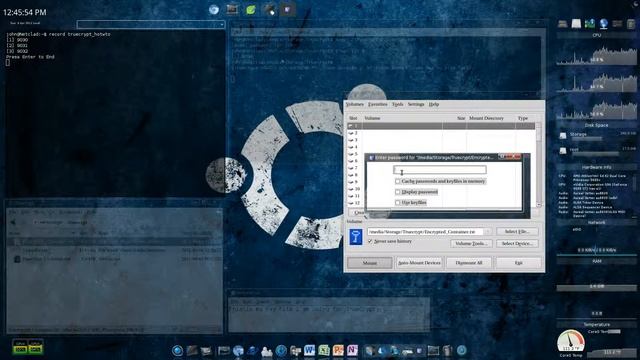
Task: Click the Select Device button
Action: click(517, 243)
